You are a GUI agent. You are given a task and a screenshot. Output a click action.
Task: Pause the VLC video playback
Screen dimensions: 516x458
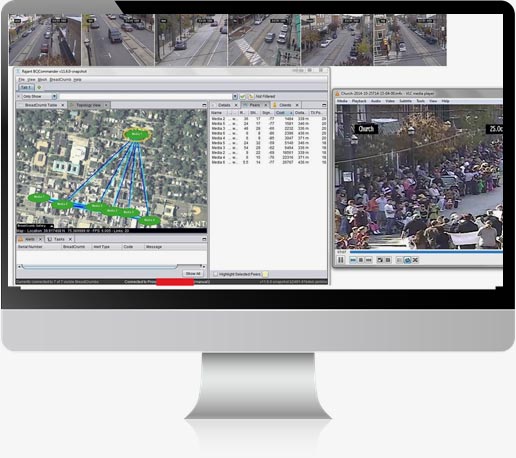click(341, 260)
